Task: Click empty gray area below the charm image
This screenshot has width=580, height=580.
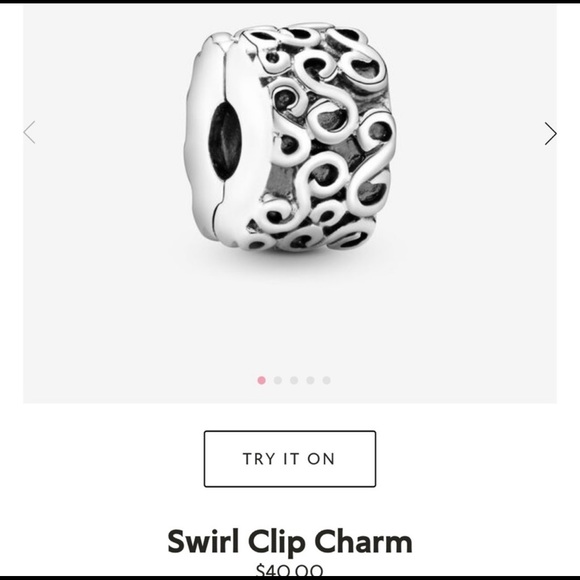Action: click(290, 326)
